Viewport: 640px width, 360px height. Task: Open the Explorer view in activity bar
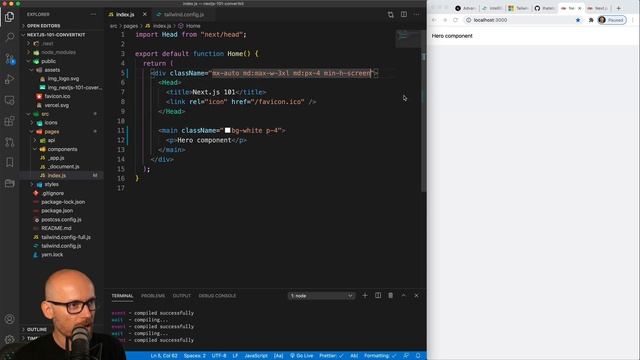point(9,17)
